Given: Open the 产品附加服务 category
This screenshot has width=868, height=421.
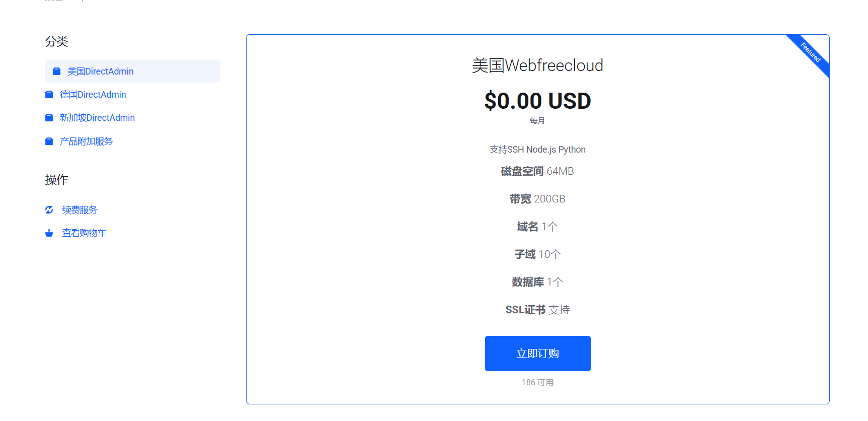Looking at the screenshot, I should [x=86, y=142].
